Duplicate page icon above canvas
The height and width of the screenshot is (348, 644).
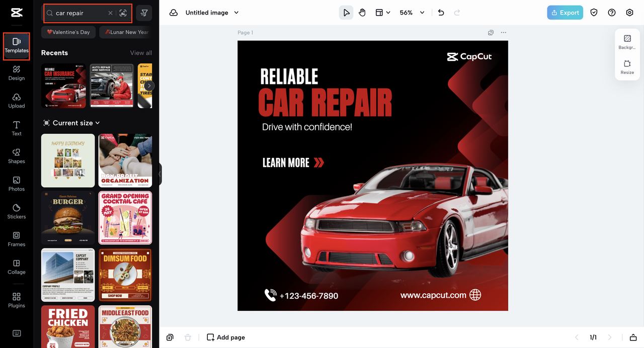click(x=491, y=33)
